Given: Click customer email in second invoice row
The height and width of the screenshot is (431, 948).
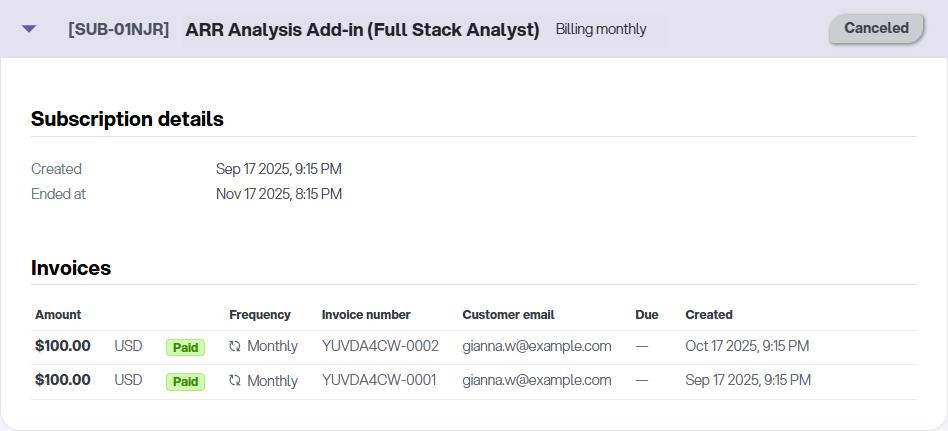Looking at the screenshot, I should tap(536, 380).
